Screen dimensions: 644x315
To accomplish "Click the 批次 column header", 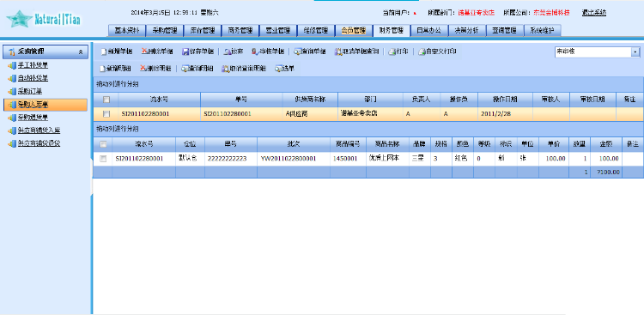I will point(294,144).
